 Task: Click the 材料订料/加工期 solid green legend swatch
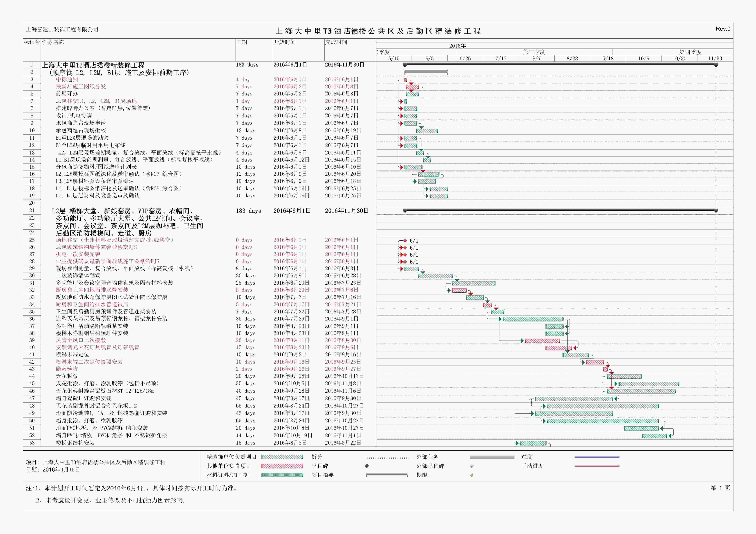(x=282, y=475)
